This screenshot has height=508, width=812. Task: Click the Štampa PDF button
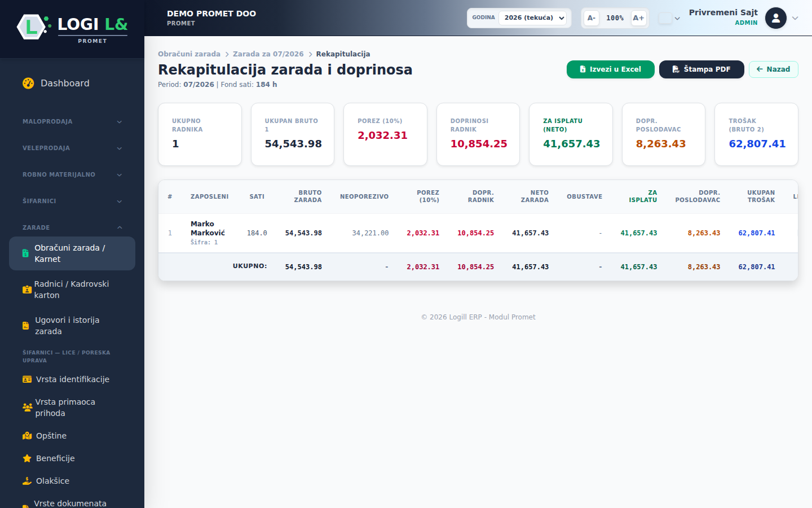(701, 69)
